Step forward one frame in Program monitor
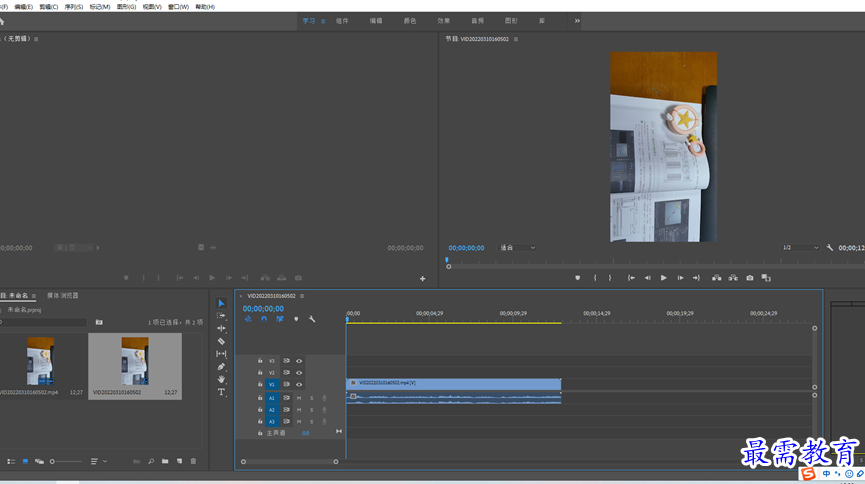 tap(680, 278)
